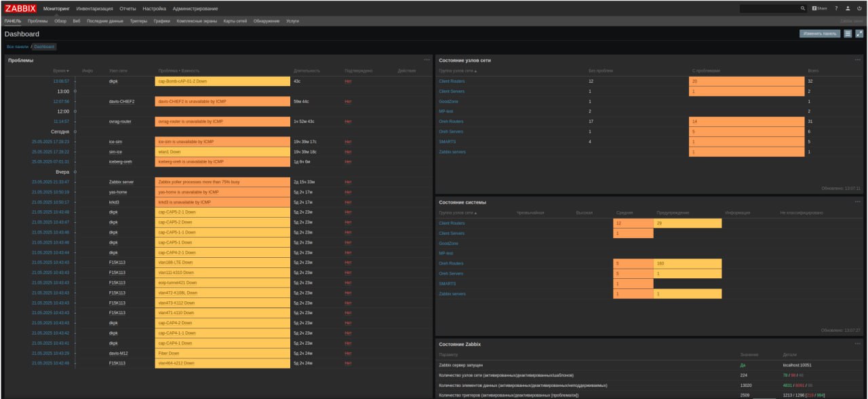Open the Услуги tab
This screenshot has height=399, width=868.
[x=293, y=21]
